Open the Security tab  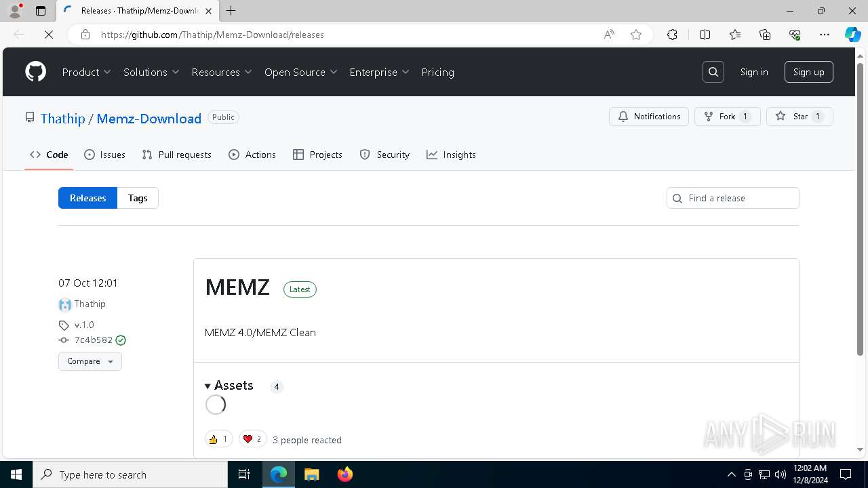(384, 155)
